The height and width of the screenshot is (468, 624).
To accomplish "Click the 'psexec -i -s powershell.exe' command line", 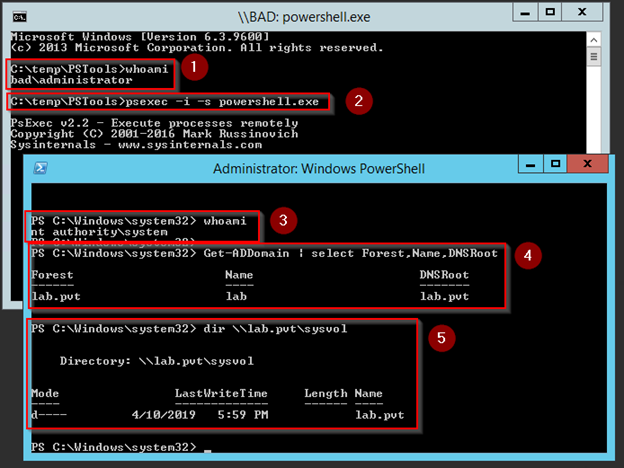I will (165, 102).
